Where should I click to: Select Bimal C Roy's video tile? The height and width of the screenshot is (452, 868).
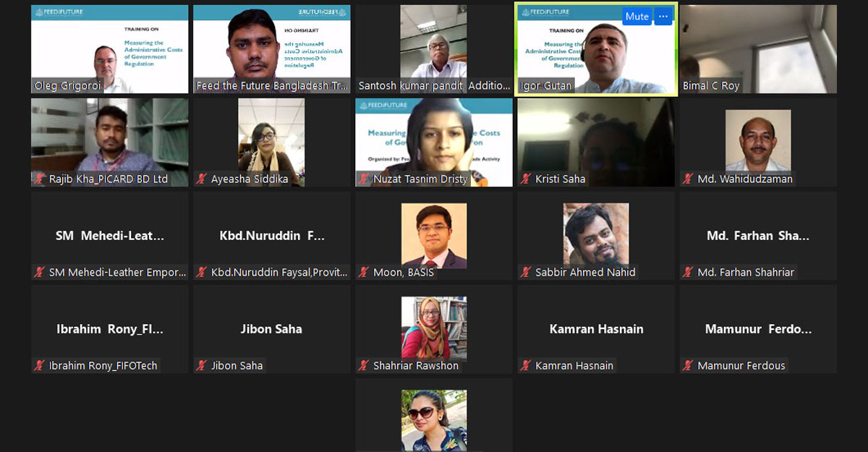point(758,49)
